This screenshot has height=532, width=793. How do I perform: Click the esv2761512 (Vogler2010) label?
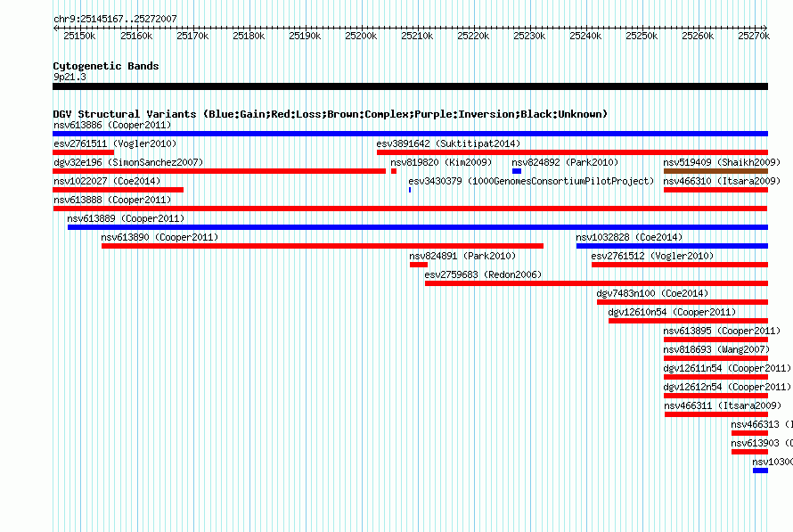(652, 256)
